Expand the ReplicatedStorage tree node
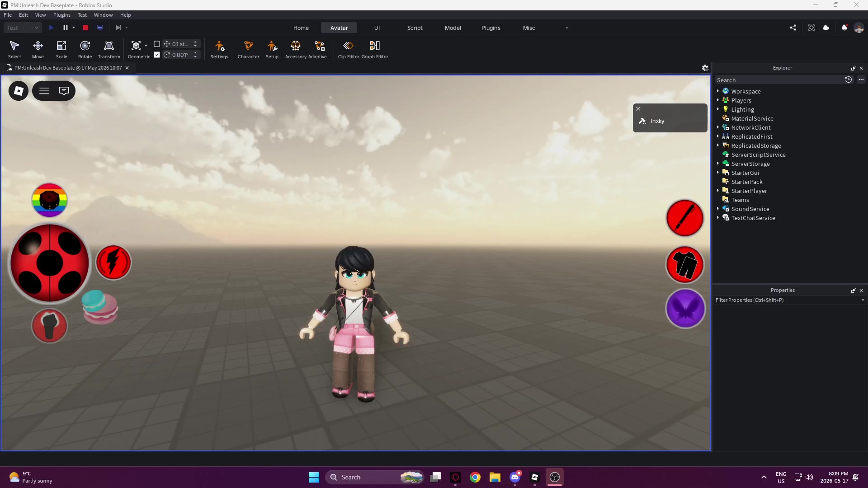 pyautogui.click(x=718, y=145)
